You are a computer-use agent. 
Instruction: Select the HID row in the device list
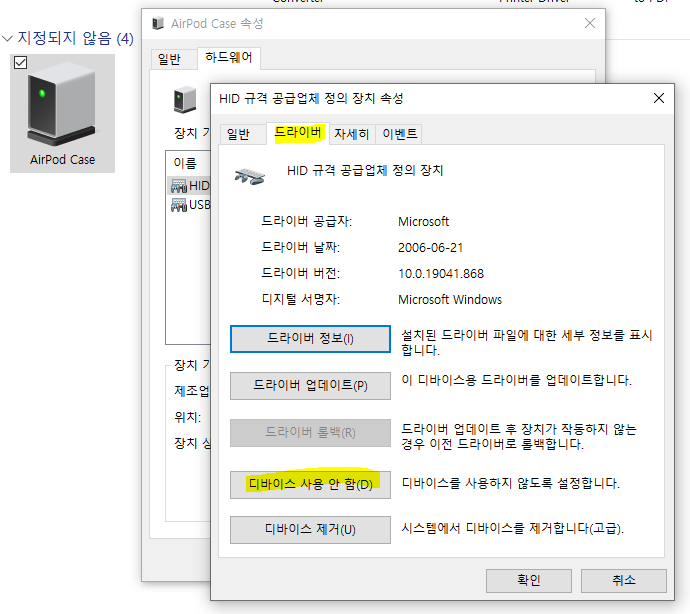190,186
